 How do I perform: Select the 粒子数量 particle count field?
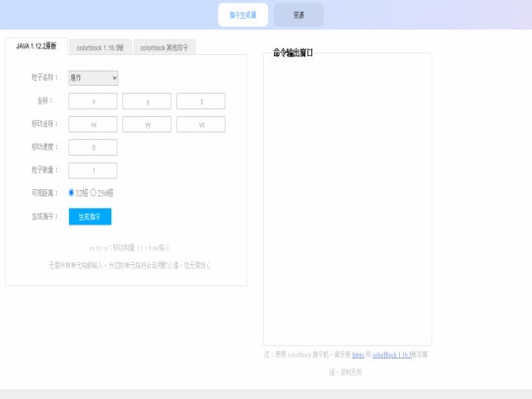(x=93, y=170)
